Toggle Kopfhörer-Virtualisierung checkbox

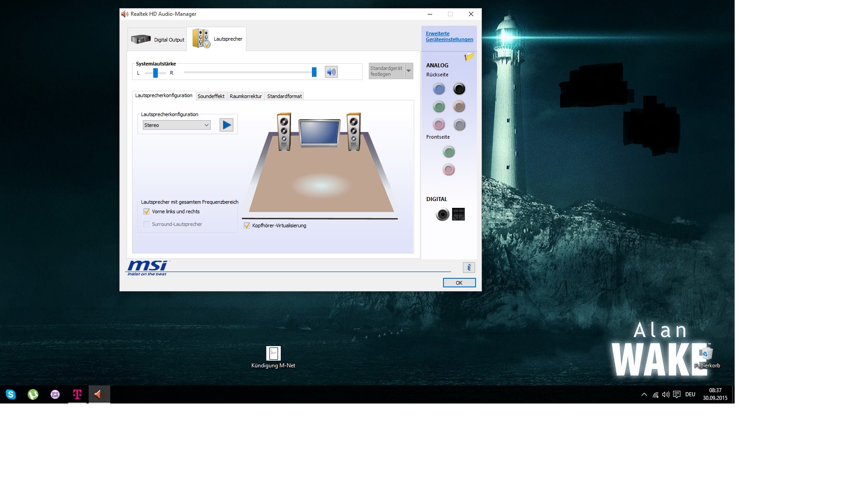tap(247, 225)
